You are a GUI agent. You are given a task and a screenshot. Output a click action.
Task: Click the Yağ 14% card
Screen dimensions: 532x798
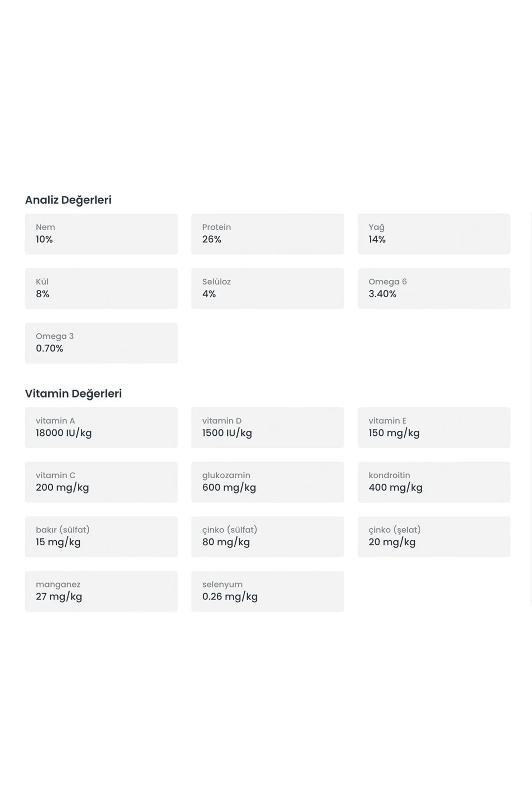click(x=434, y=234)
